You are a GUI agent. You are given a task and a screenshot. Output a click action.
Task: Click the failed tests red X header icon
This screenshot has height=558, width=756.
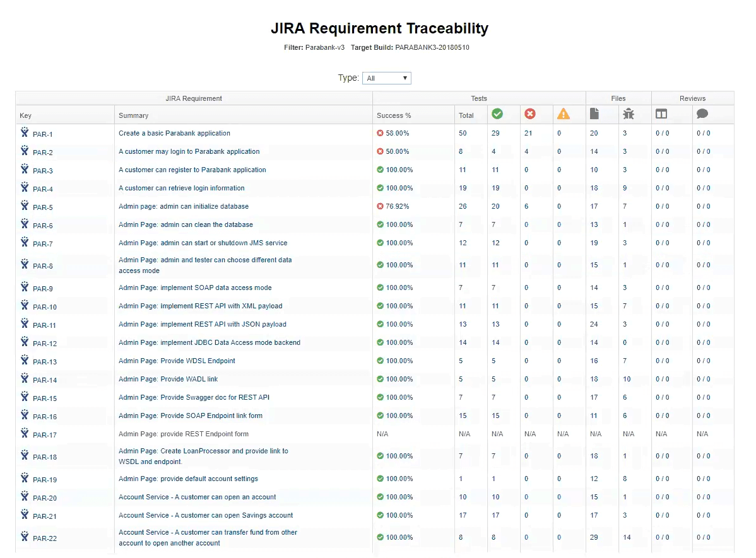coord(530,114)
